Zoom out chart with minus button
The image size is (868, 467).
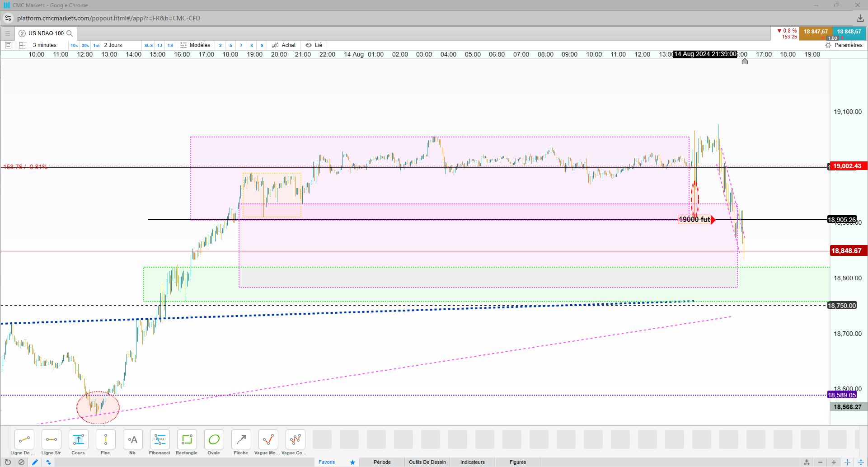[820, 462]
